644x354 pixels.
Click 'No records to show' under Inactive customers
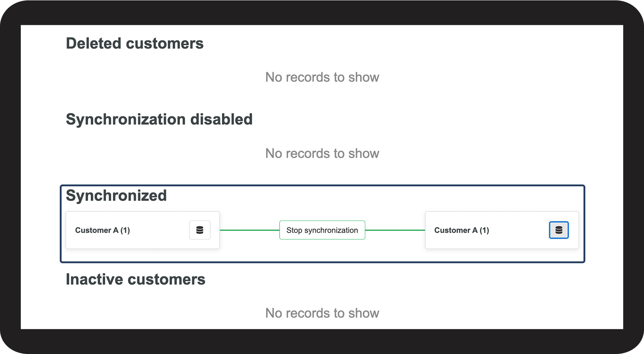(x=322, y=313)
